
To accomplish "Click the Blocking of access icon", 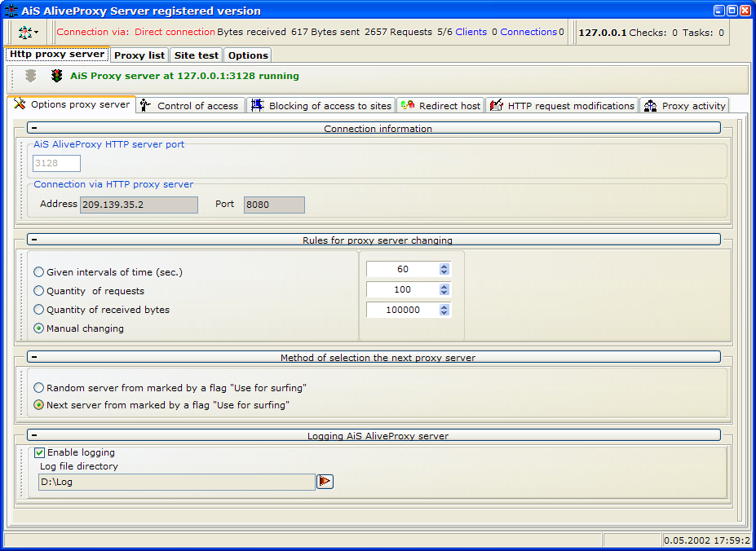I will (258, 106).
